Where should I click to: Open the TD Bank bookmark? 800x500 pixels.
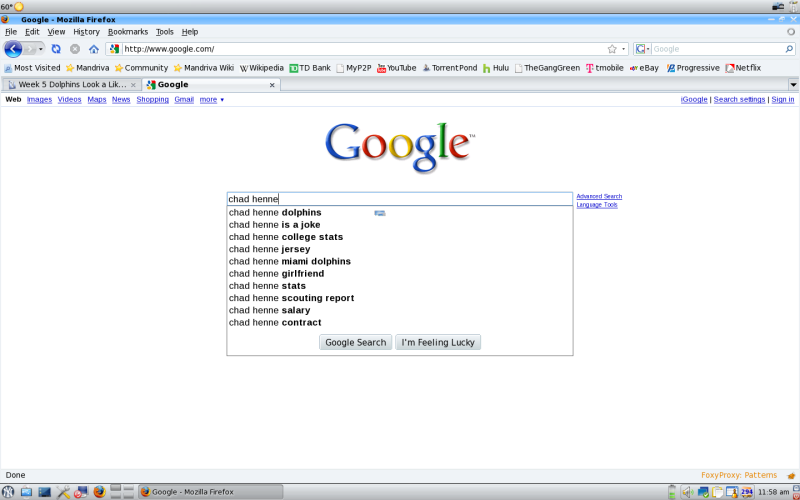click(x=310, y=68)
